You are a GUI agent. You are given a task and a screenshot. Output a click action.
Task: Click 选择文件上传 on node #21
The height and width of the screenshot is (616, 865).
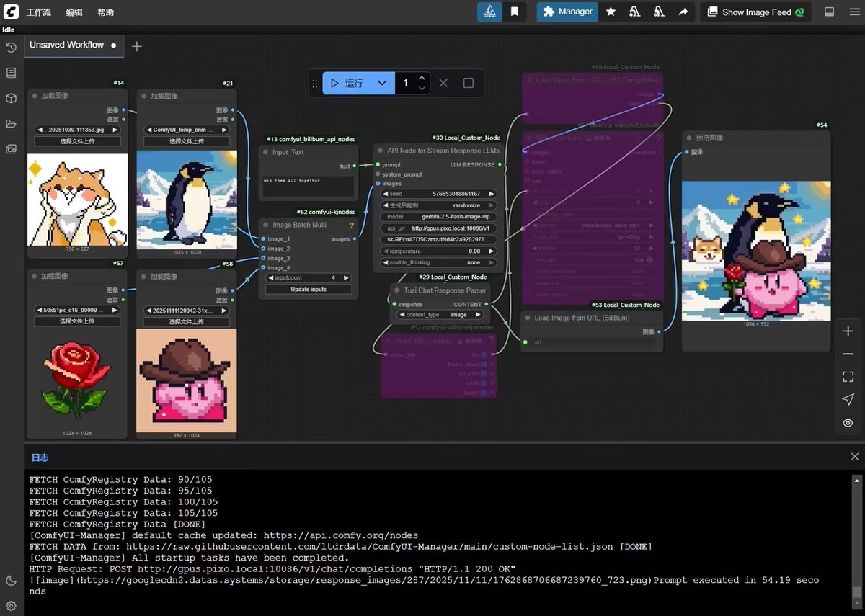tap(186, 141)
